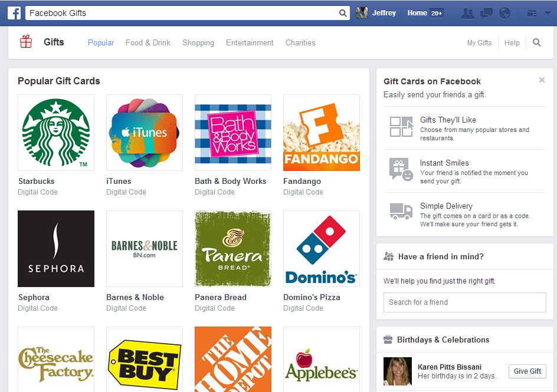Viewport: 557px width, 392px height.
Task: Open the friend requests icon
Action: (467, 14)
